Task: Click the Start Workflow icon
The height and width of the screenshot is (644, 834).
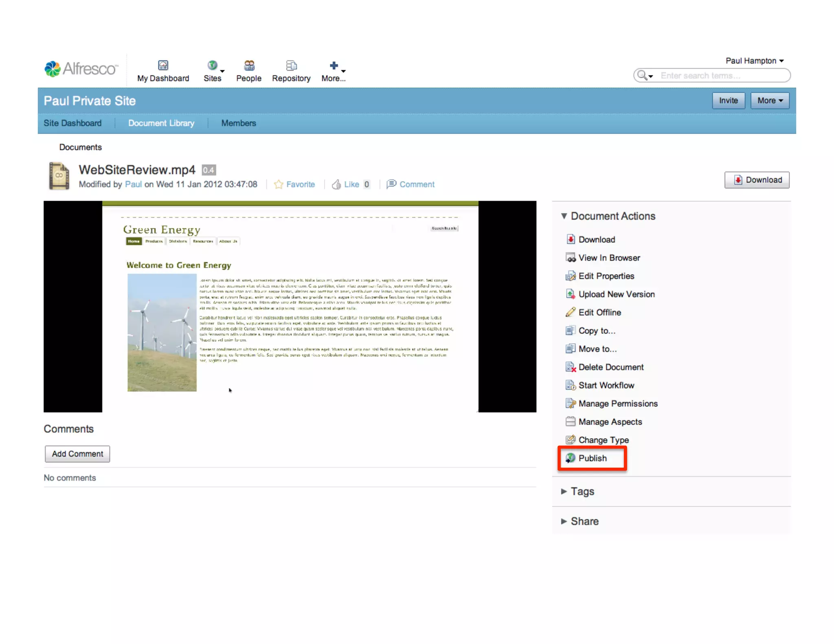Action: (x=571, y=385)
